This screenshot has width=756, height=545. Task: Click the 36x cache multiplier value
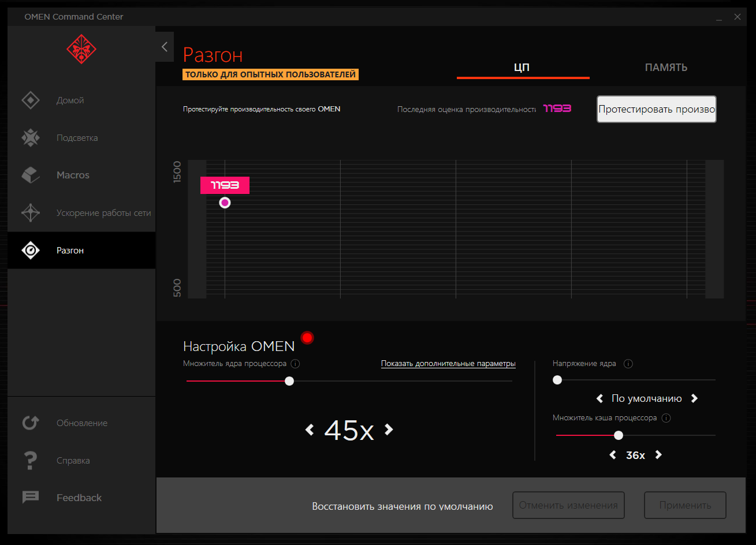click(635, 456)
